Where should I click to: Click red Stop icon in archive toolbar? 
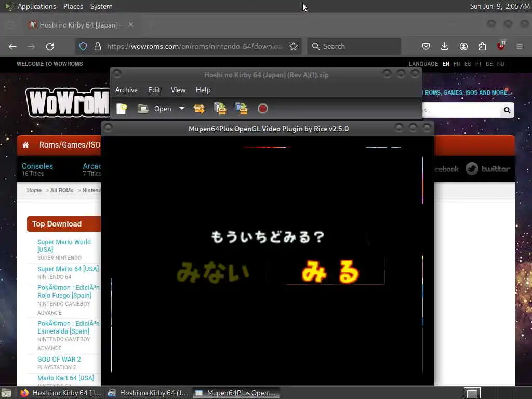[x=262, y=109]
